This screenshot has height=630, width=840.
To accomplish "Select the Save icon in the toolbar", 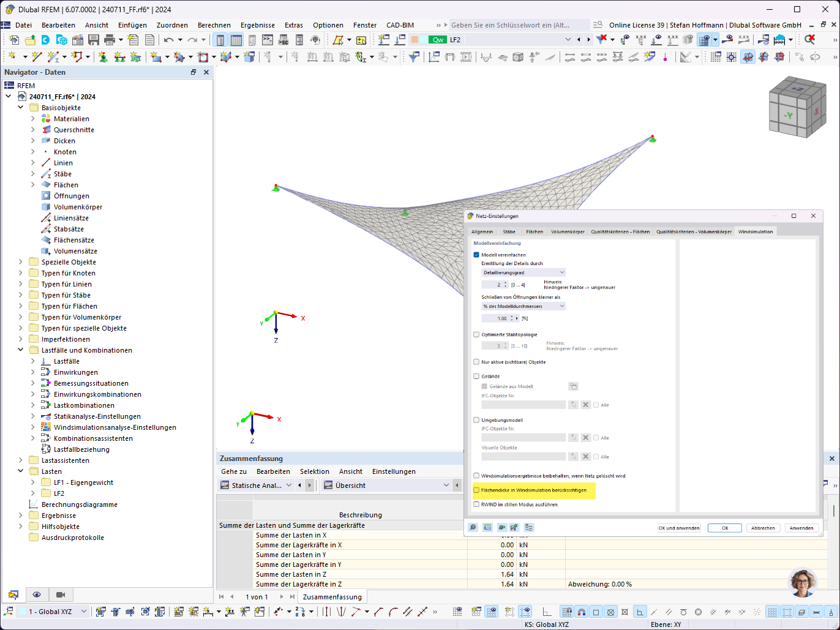I will [92, 39].
